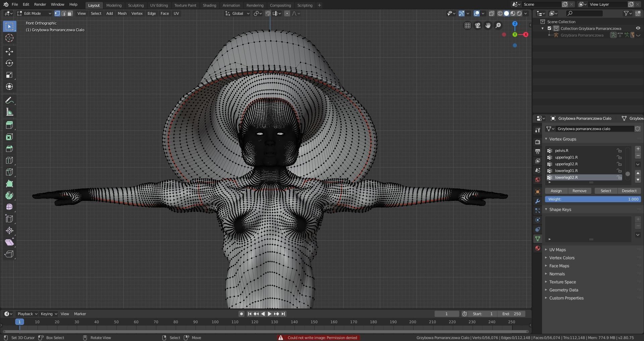
Task: Open the Render menu
Action: pos(40,4)
